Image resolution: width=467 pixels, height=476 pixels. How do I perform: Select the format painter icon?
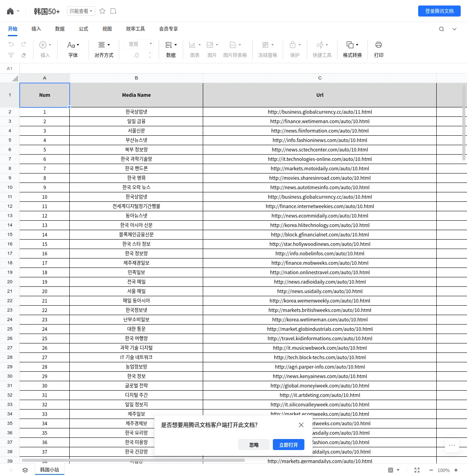click(x=11, y=55)
